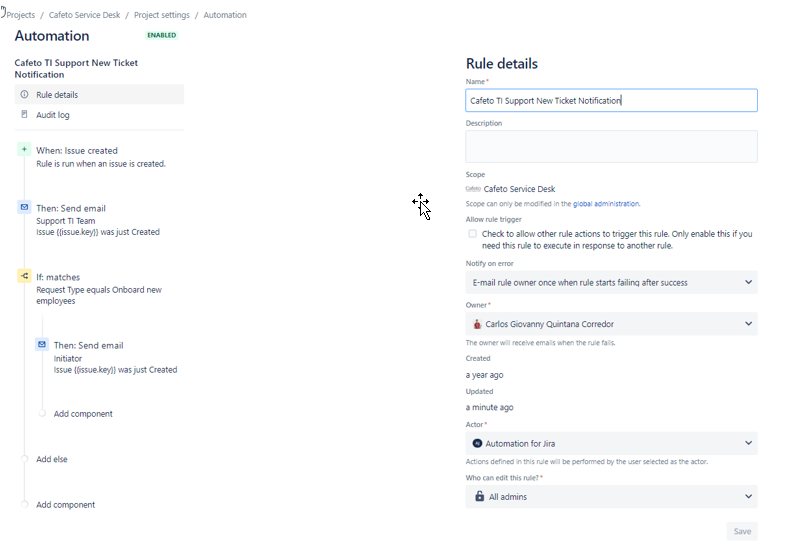Select Rule details in sidebar

pyautogui.click(x=99, y=95)
